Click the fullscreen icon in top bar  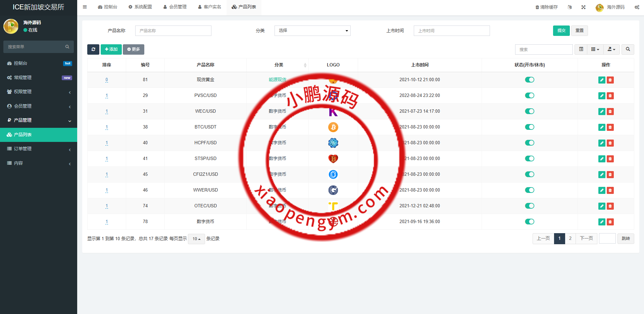pyautogui.click(x=583, y=7)
